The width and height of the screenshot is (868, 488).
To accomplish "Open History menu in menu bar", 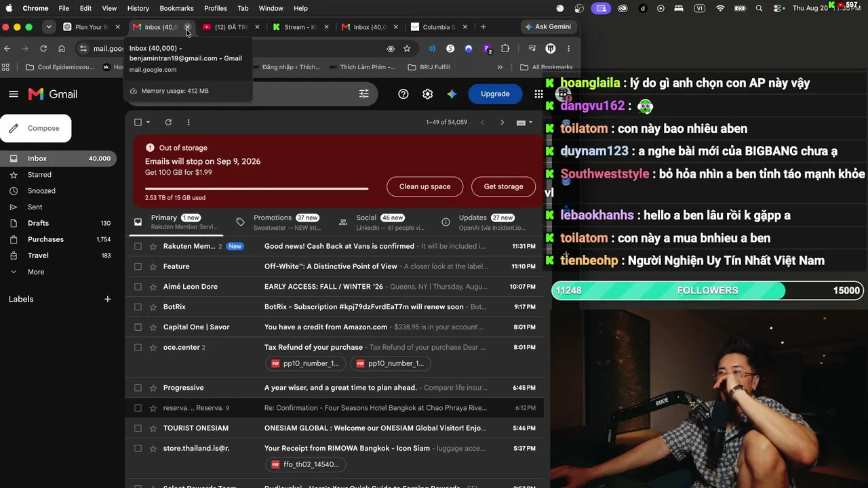I will (138, 8).
